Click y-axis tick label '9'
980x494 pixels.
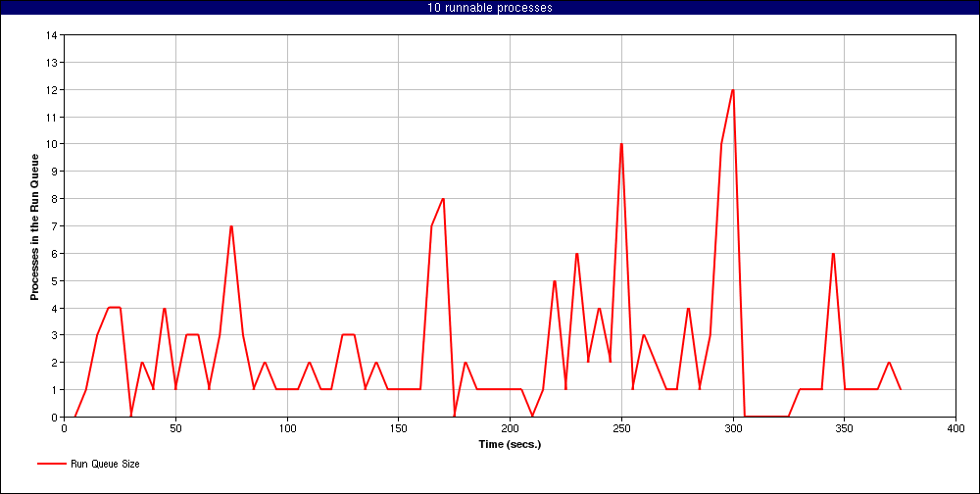[x=54, y=172]
